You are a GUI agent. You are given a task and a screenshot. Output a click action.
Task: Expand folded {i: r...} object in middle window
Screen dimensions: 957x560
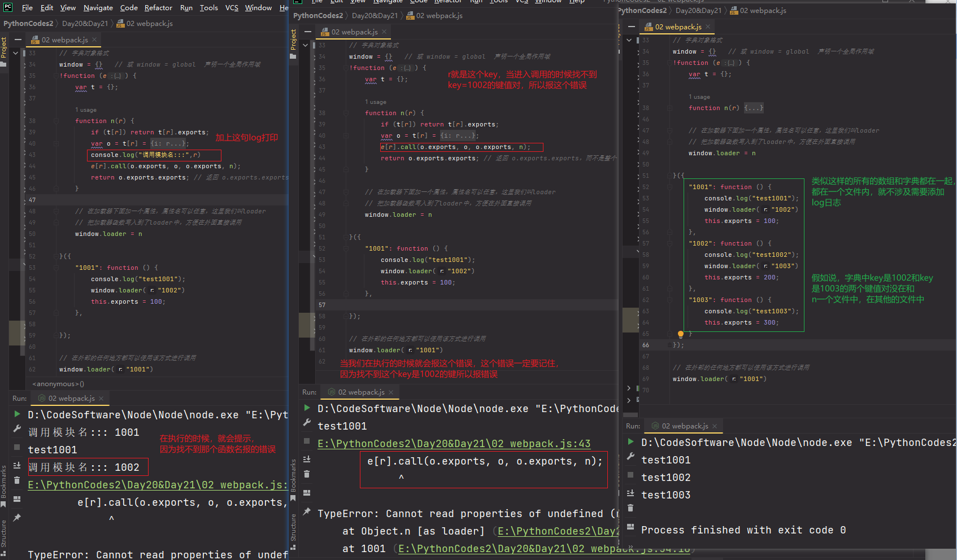pos(459,135)
